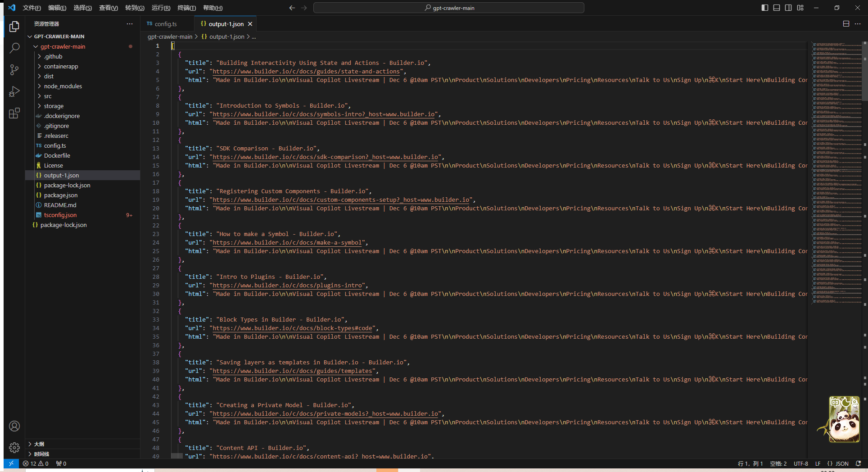Open the Explorer view in activity bar
The image size is (868, 472).
(x=14, y=27)
